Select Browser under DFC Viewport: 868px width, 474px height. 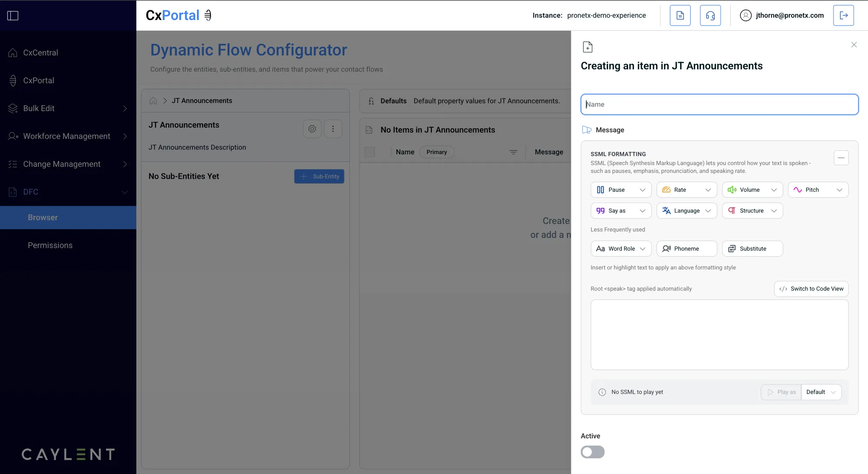[68, 217]
